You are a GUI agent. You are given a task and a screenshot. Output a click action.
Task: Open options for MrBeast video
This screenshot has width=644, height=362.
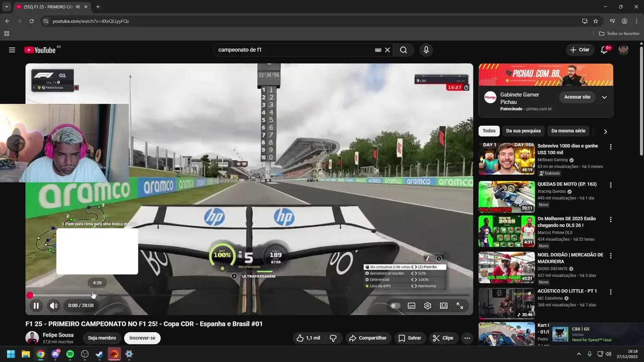611,147
